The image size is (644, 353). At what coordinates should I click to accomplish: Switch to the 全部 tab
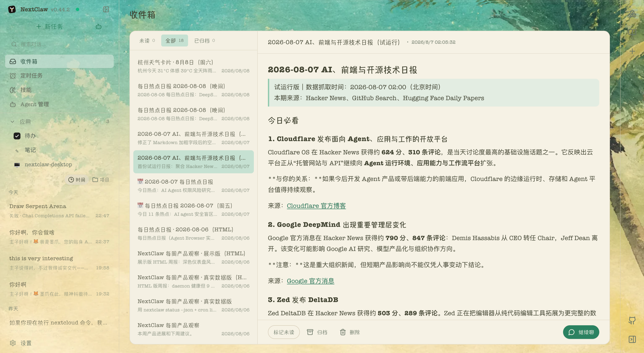(x=174, y=41)
